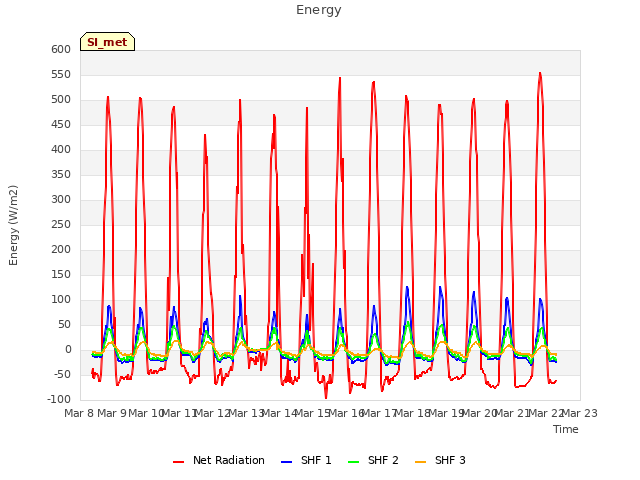
Task: Click the Mar 9 x-axis date label
Action: click(111, 413)
